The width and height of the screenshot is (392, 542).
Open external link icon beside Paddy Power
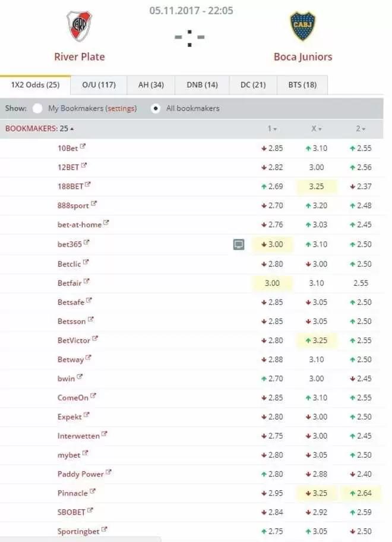(x=109, y=472)
